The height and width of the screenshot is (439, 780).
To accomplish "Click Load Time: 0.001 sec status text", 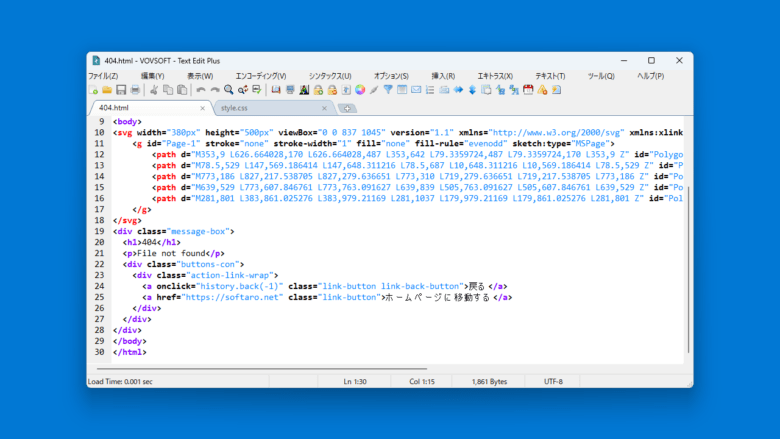I will point(120,382).
